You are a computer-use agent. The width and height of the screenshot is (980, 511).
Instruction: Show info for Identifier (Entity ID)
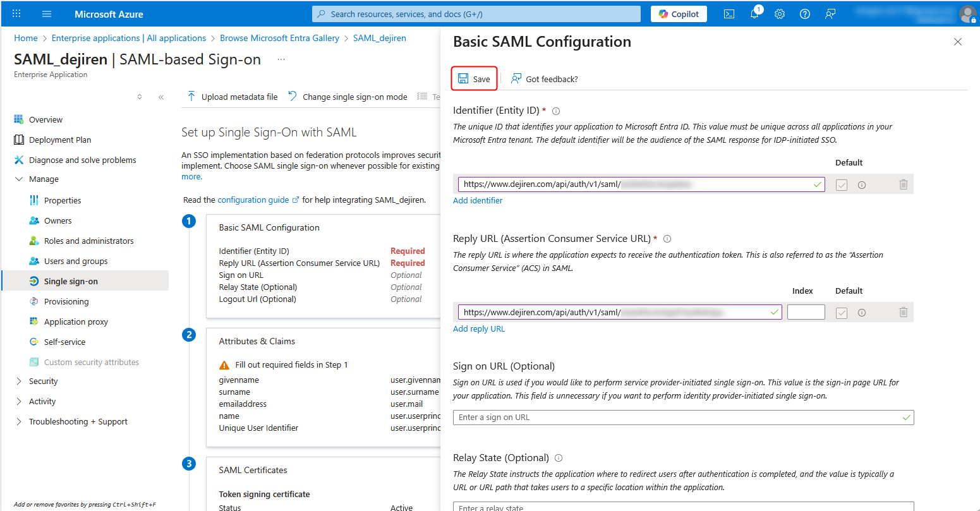[x=556, y=111]
